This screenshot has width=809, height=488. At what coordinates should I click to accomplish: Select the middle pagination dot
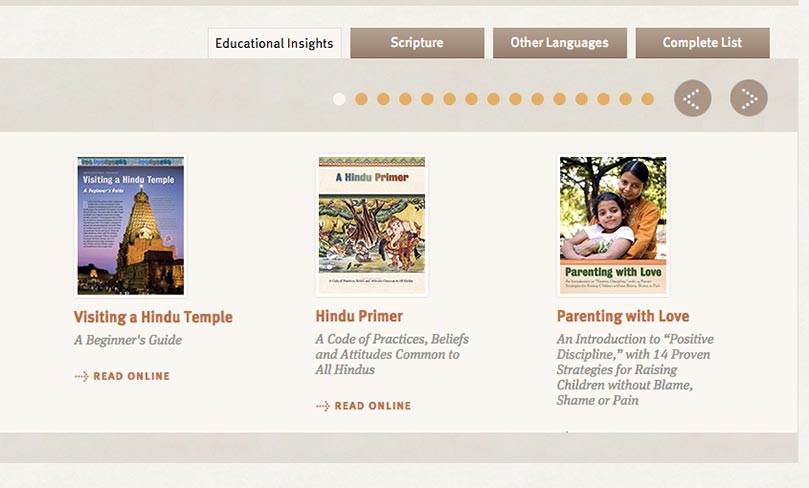[493, 99]
